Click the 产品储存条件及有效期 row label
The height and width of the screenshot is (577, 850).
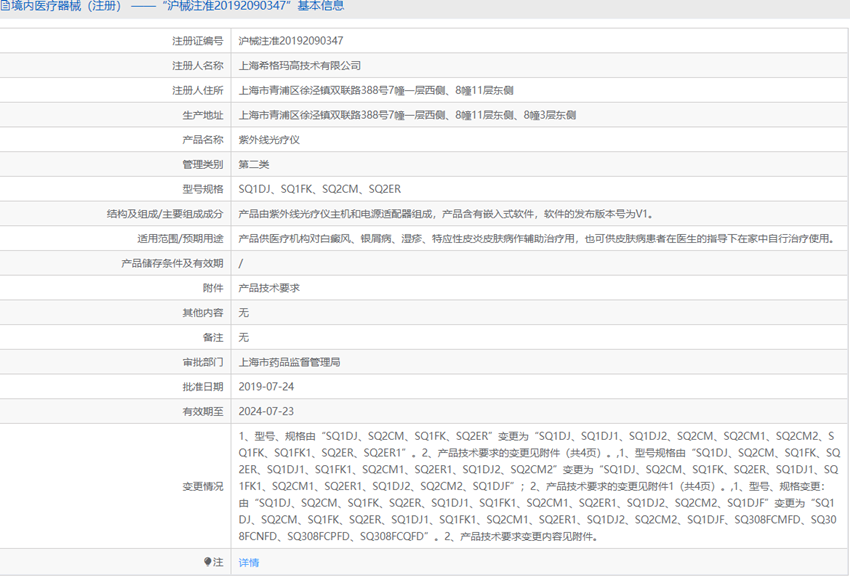(172, 263)
